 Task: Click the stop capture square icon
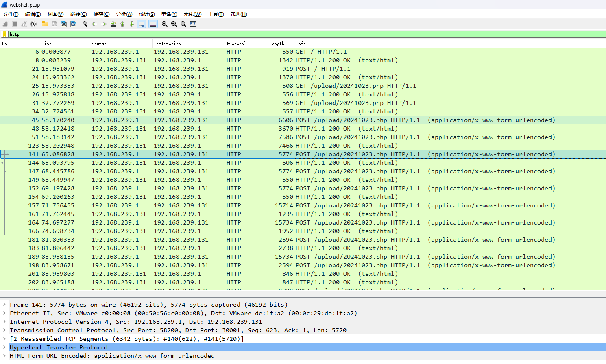(x=15, y=24)
